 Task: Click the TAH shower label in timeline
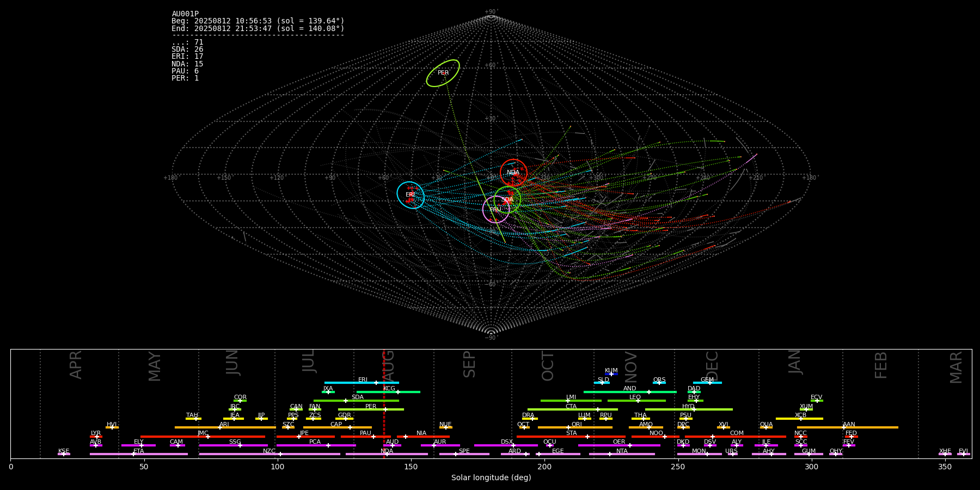(x=192, y=415)
